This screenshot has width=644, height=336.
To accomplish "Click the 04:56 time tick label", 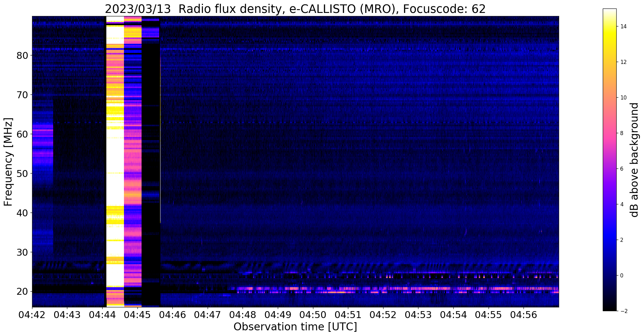I will (524, 315).
